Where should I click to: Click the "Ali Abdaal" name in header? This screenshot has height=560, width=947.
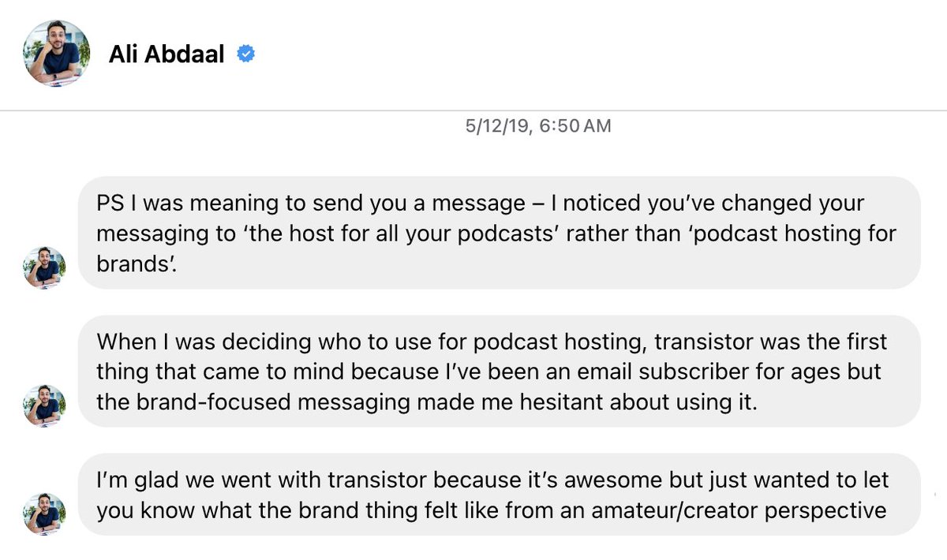tap(167, 54)
